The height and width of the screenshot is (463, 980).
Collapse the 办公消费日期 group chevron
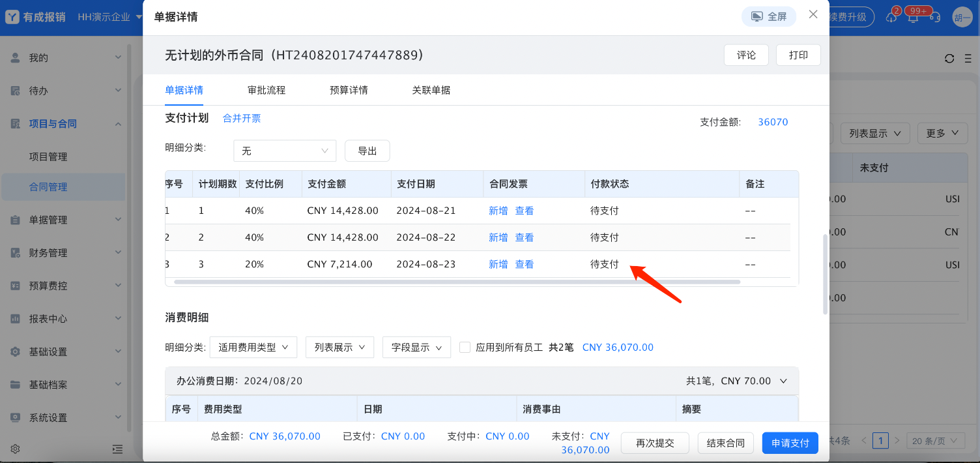pos(784,381)
